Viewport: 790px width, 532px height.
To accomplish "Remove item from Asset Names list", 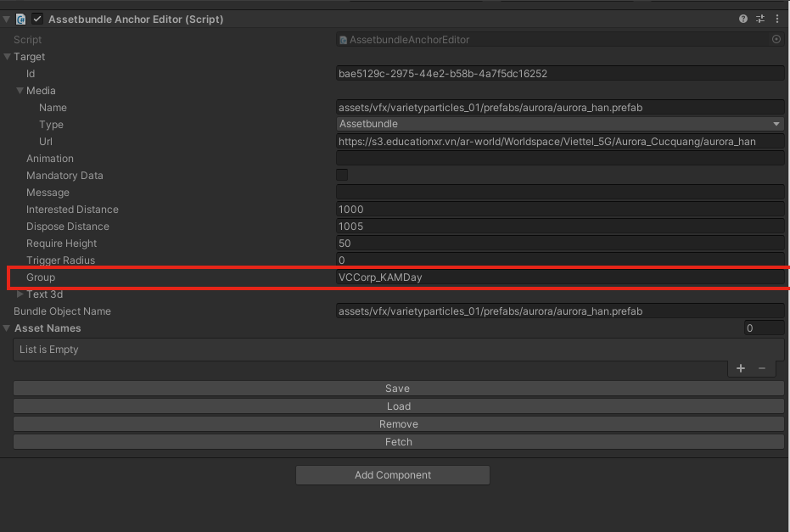I will [x=761, y=368].
